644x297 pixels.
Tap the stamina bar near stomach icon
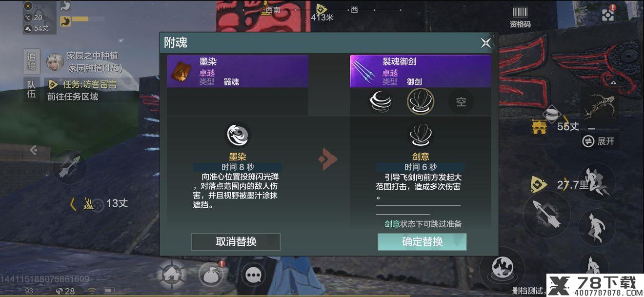[88, 19]
